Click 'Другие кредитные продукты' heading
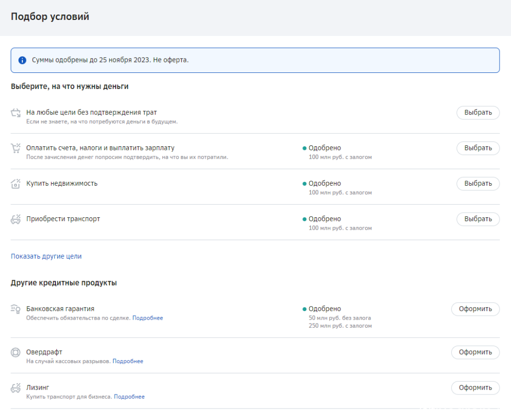 click(64, 283)
